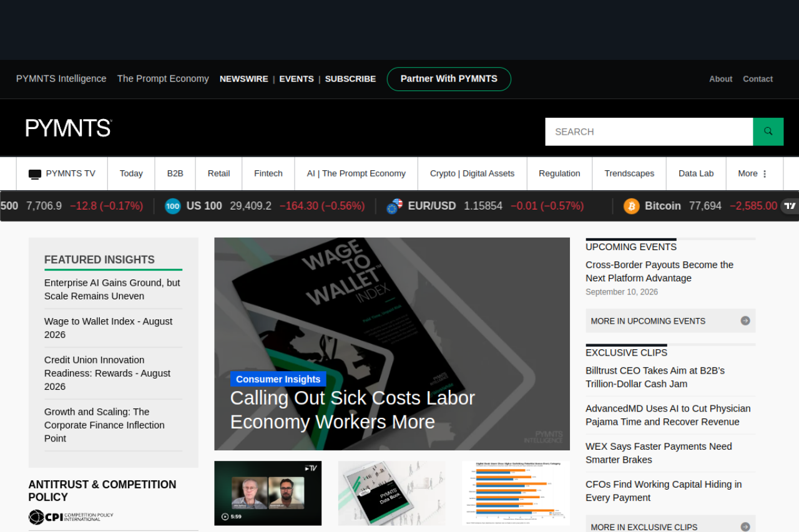This screenshot has height=532, width=799.
Task: Open the Regulation tab
Action: (x=559, y=173)
